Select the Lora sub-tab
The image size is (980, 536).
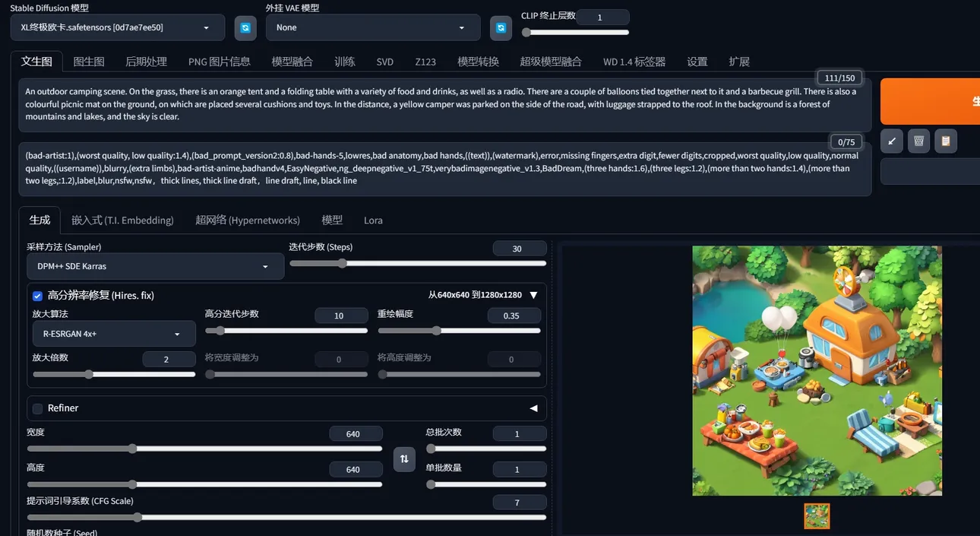coord(373,220)
